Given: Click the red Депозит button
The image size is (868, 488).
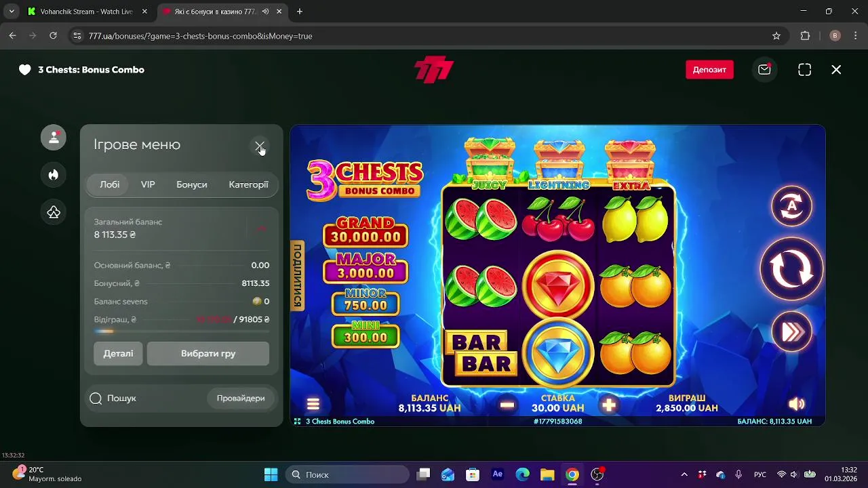Looking at the screenshot, I should [x=709, y=70].
